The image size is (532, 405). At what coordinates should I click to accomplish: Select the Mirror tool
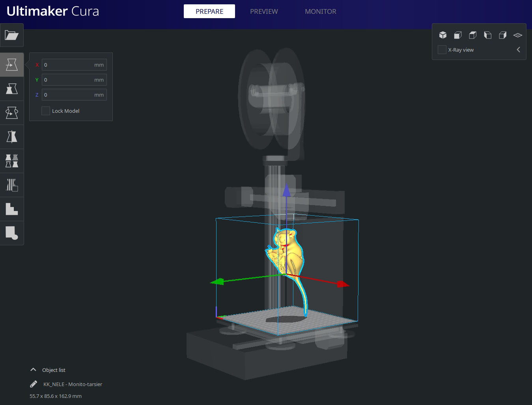click(12, 137)
